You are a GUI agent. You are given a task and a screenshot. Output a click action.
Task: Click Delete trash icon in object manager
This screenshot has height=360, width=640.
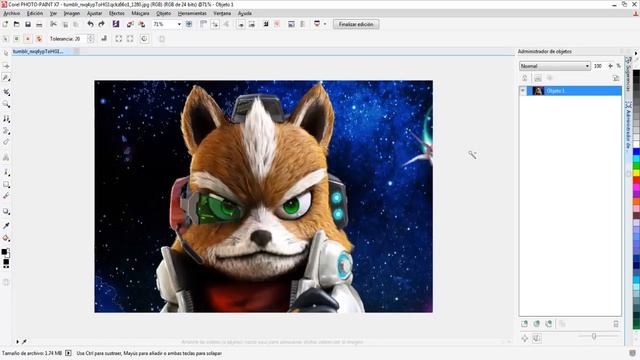click(616, 324)
